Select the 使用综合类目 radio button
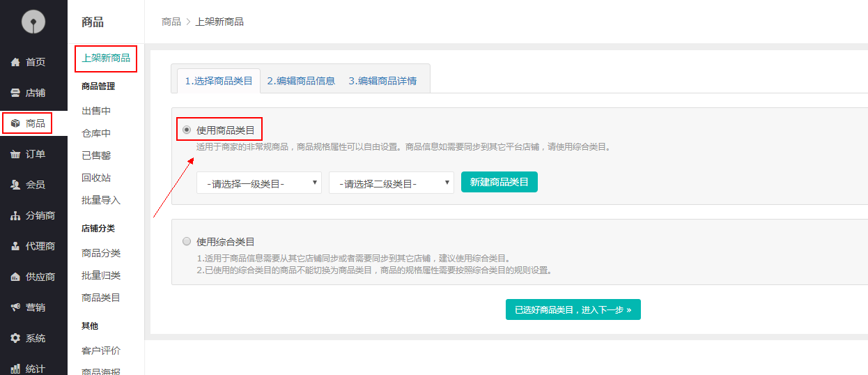868x375 pixels. click(186, 241)
